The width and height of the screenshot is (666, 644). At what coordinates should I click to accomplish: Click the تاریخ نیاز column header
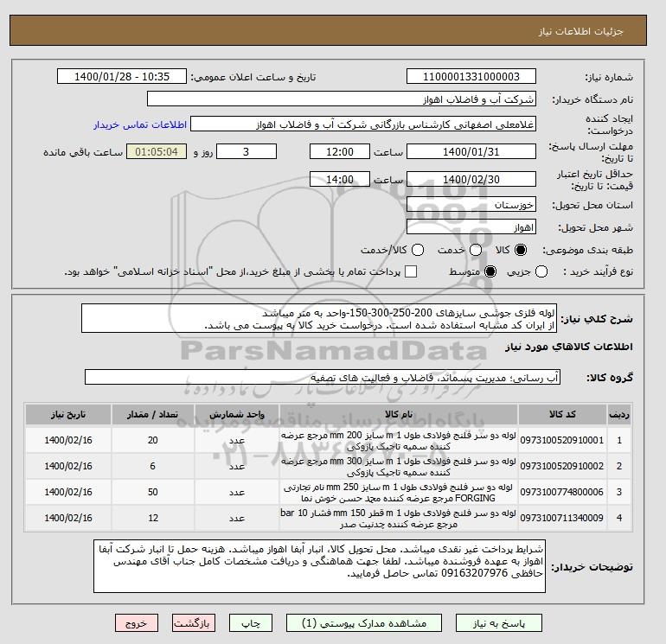68,414
